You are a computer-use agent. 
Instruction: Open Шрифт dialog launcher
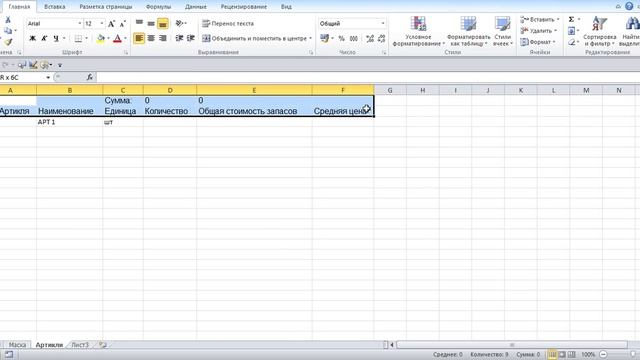tap(126, 53)
